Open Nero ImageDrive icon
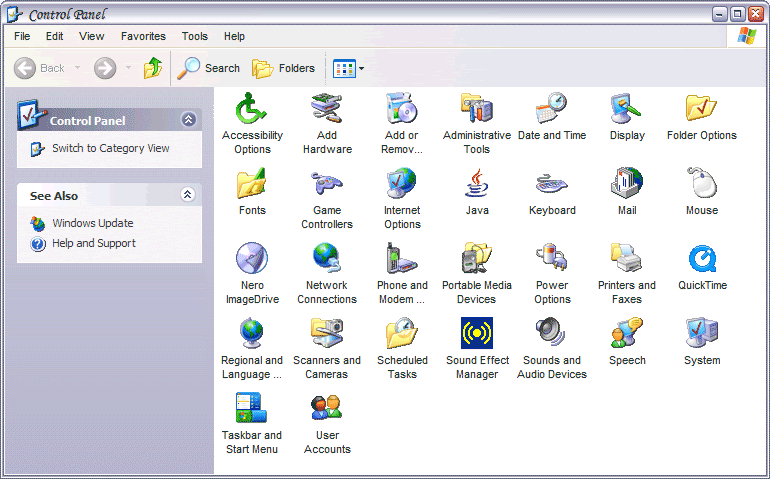770x479 pixels. point(252,259)
